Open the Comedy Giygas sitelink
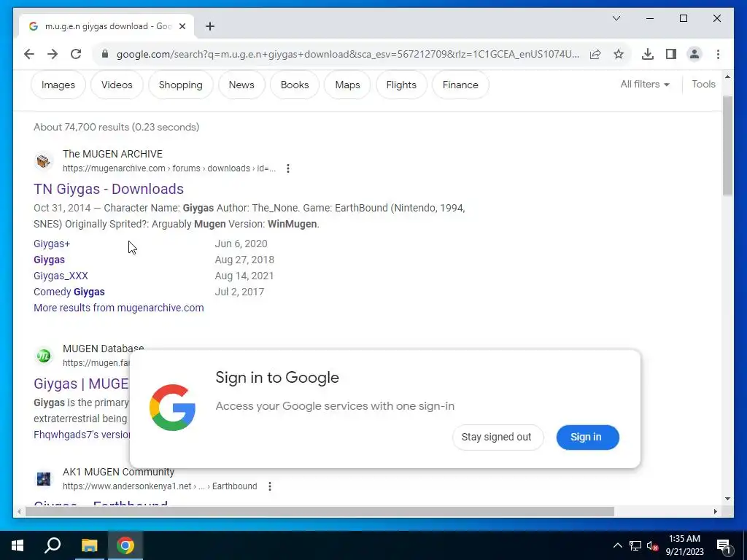The width and height of the screenshot is (747, 560). [x=69, y=292]
